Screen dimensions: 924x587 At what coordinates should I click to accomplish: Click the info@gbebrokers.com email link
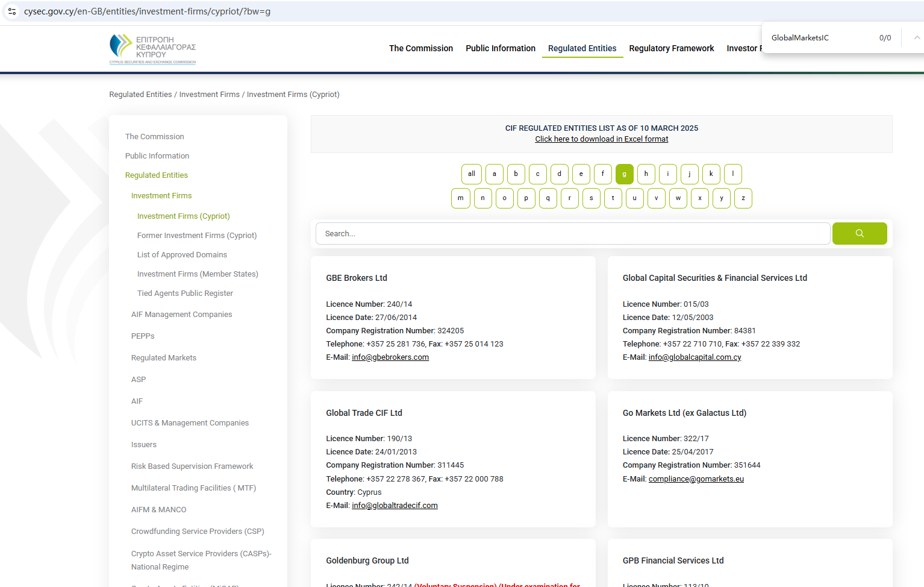click(390, 357)
